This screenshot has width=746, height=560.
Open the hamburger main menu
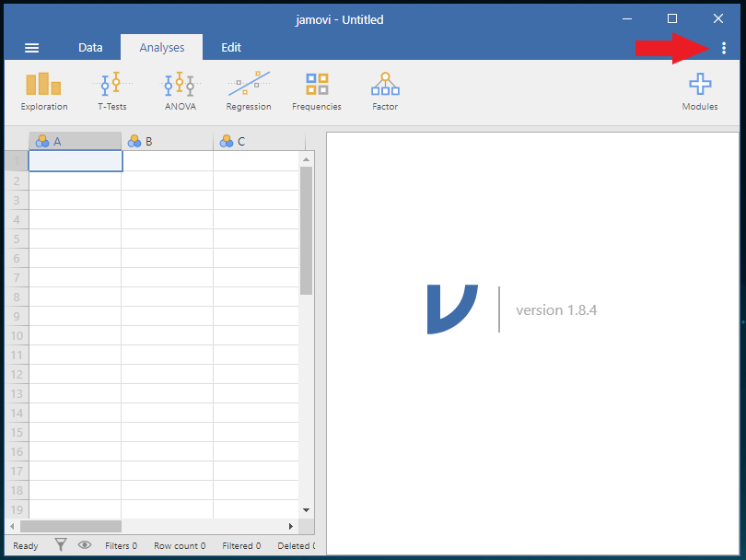32,48
